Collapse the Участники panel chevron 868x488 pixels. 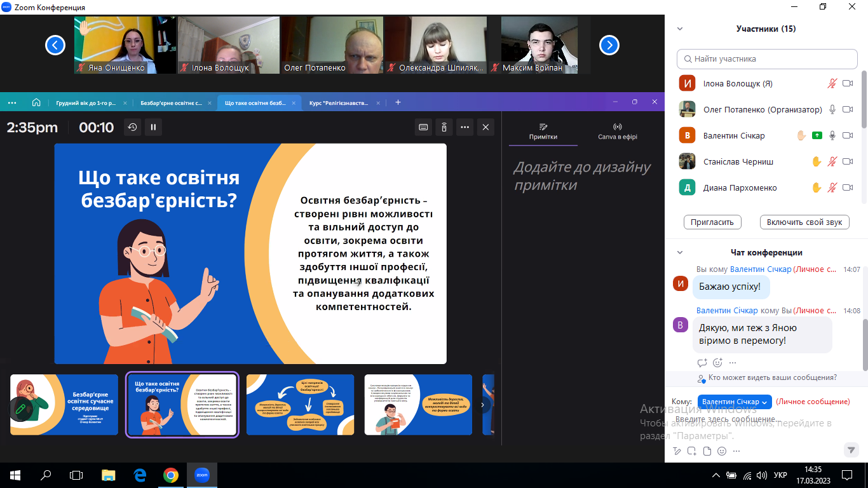tap(680, 29)
